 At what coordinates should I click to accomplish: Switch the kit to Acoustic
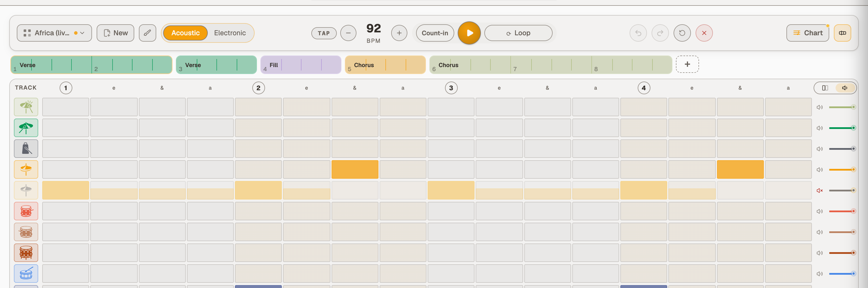(x=185, y=33)
